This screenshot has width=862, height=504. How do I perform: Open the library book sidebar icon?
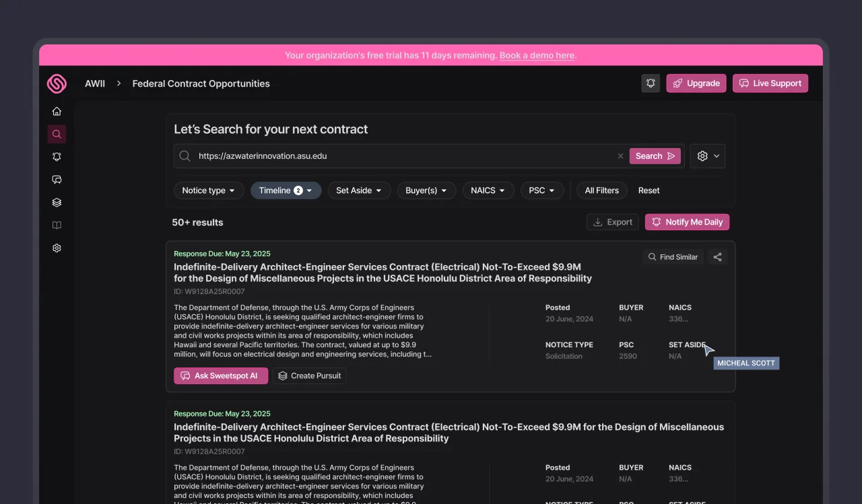point(57,225)
